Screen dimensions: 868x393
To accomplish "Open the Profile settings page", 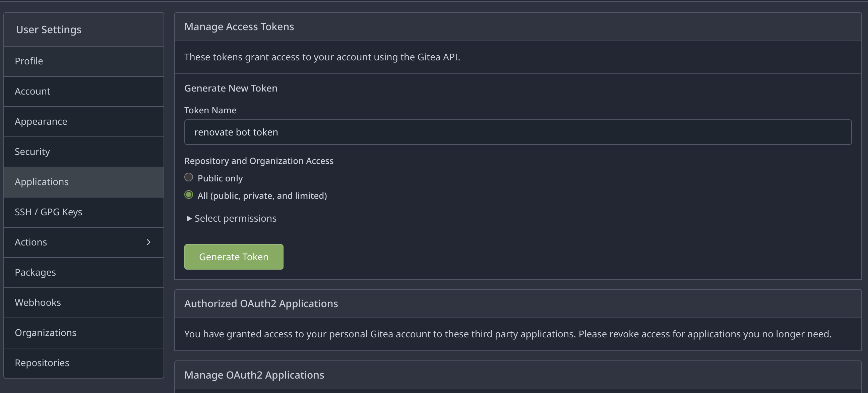I will click(x=29, y=61).
